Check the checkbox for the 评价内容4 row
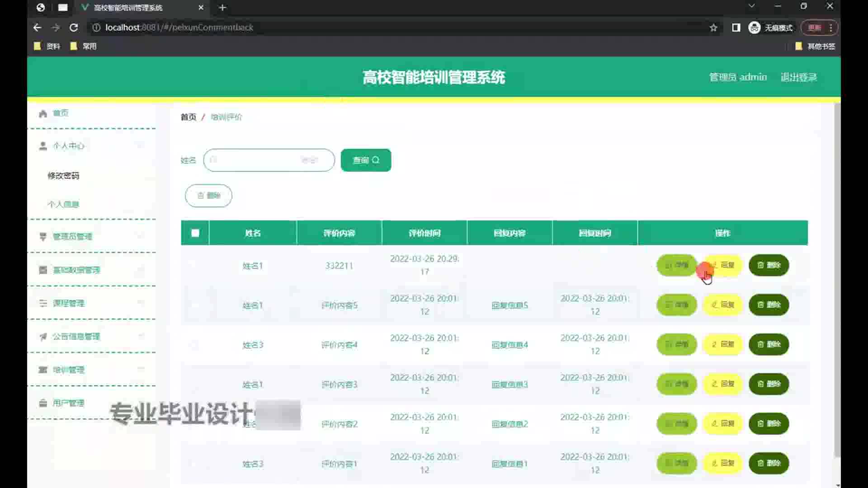 195,345
